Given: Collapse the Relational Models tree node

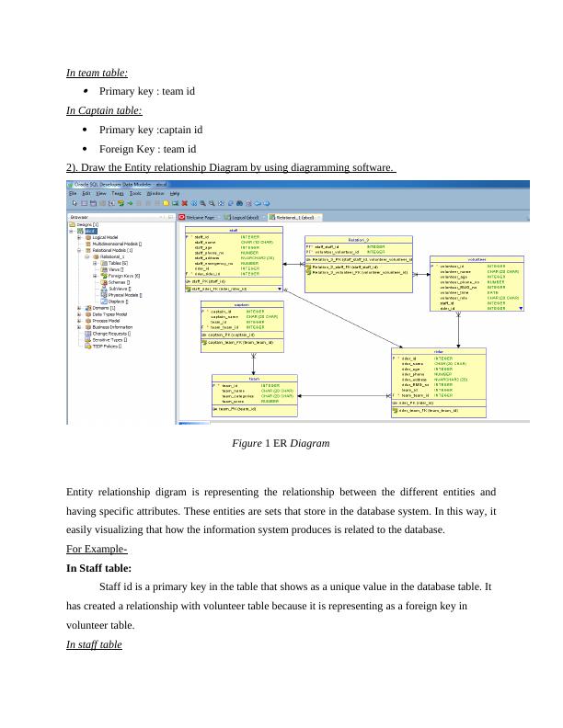Looking at the screenshot, I should [x=81, y=250].
